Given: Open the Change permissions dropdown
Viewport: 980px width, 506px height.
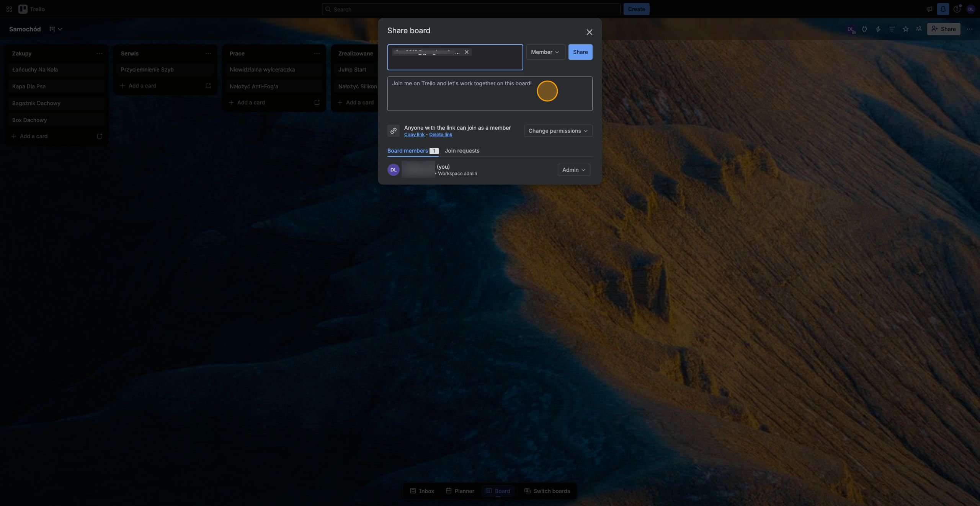Looking at the screenshot, I should (558, 131).
